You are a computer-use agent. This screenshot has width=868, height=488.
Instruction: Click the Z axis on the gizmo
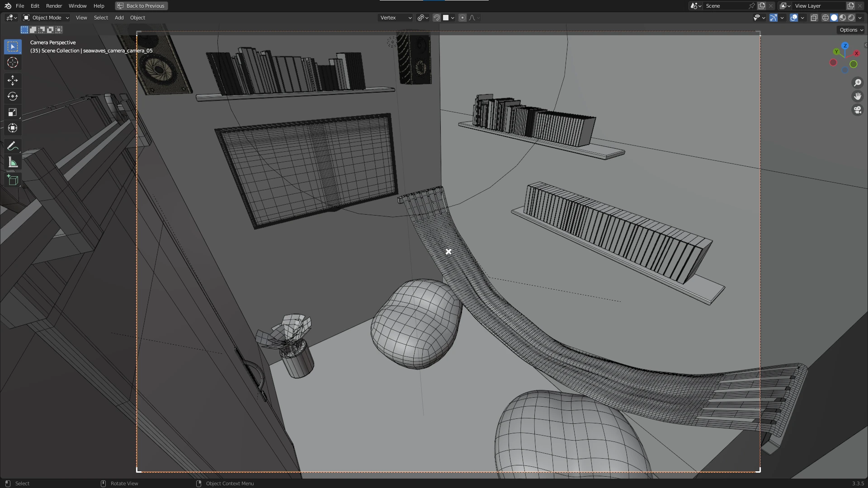845,46
